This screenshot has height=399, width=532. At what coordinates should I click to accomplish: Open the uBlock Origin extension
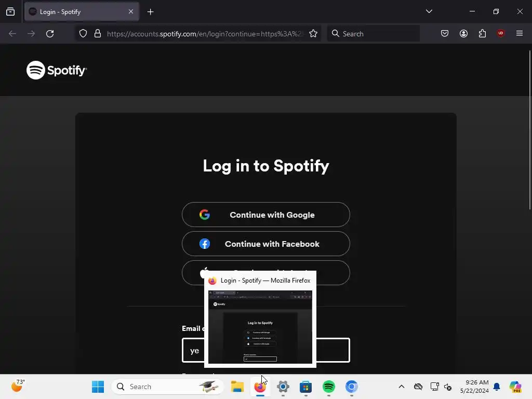coord(500,33)
